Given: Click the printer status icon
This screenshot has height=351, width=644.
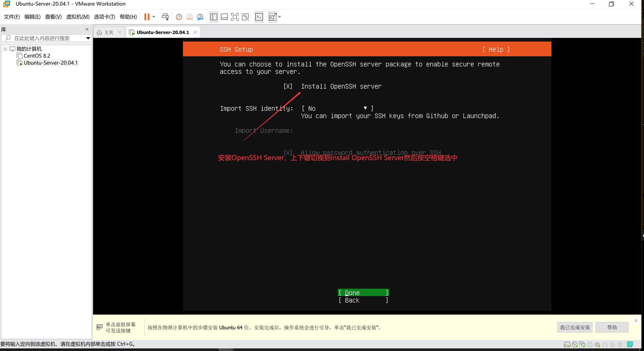Looking at the screenshot, I should coord(590,345).
